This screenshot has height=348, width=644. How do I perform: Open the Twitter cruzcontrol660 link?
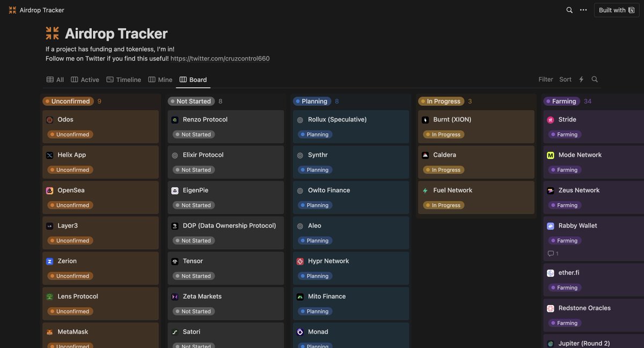[220, 59]
